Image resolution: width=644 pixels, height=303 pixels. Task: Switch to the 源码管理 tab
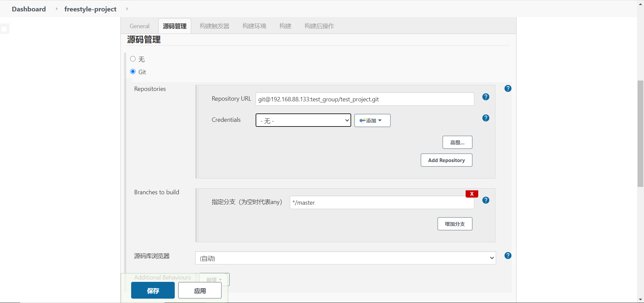pos(175,26)
